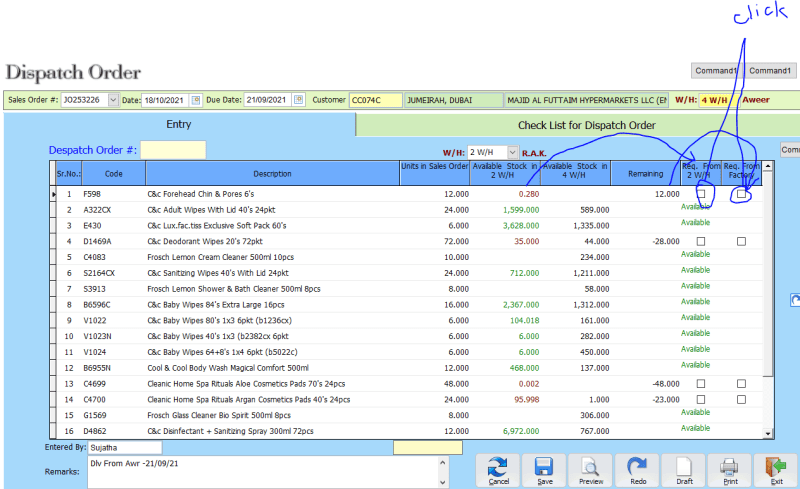Click Cool & Cool Body Wash cell
The height and width of the screenshot is (489, 800).
pyautogui.click(x=228, y=368)
